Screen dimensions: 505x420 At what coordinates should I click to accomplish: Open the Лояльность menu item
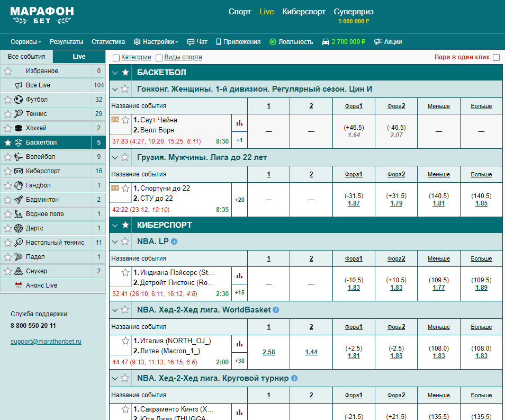pyautogui.click(x=291, y=42)
